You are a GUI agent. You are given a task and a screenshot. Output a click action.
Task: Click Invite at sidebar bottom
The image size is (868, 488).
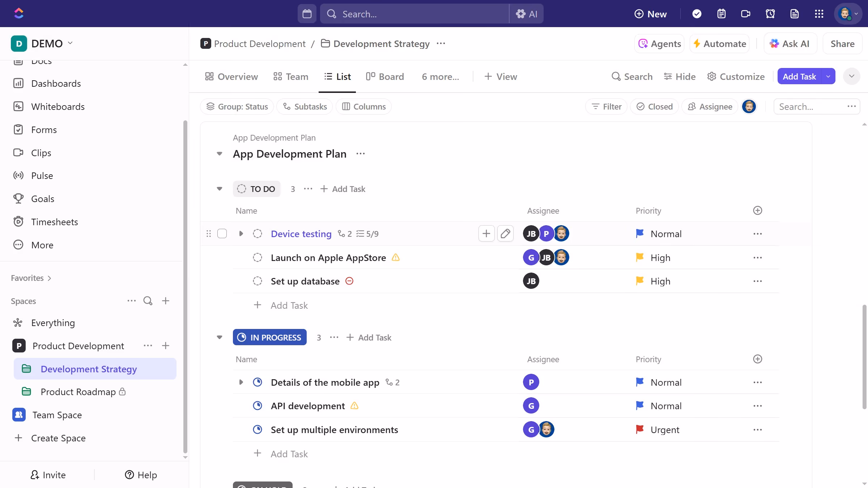48,475
